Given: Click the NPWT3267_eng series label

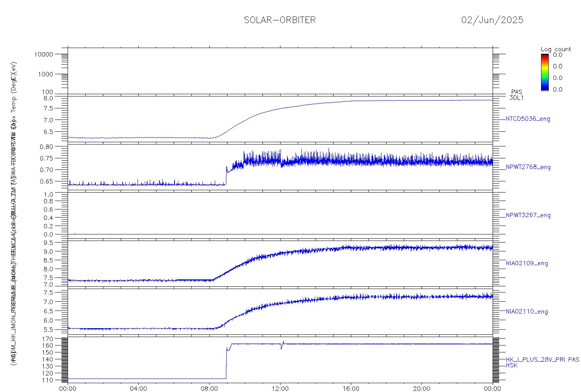Looking at the screenshot, I should (x=528, y=215).
